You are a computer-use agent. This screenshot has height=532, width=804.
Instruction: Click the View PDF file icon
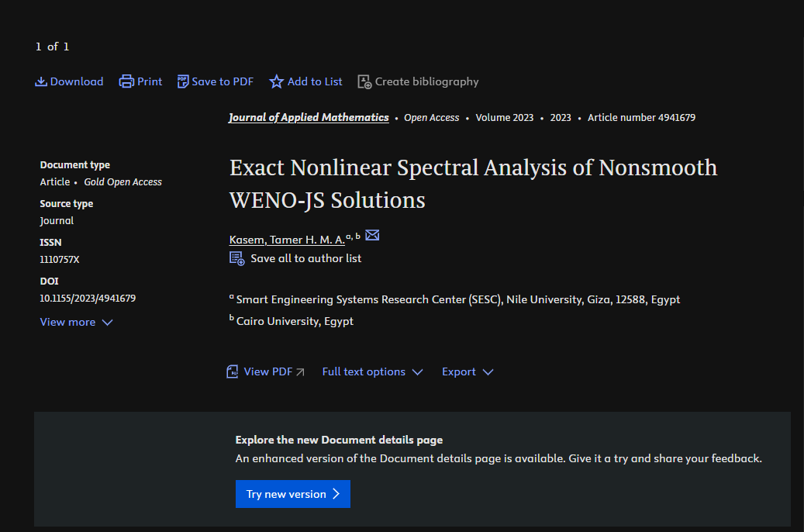233,371
